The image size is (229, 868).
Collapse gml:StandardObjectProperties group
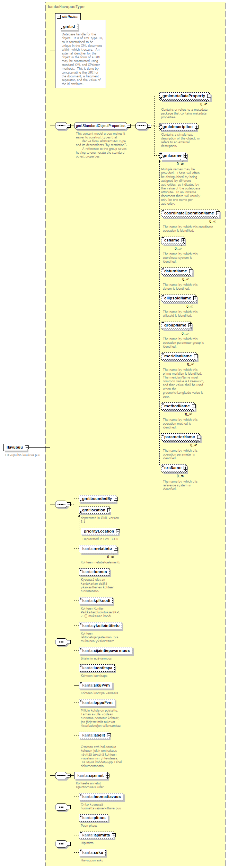point(129,126)
